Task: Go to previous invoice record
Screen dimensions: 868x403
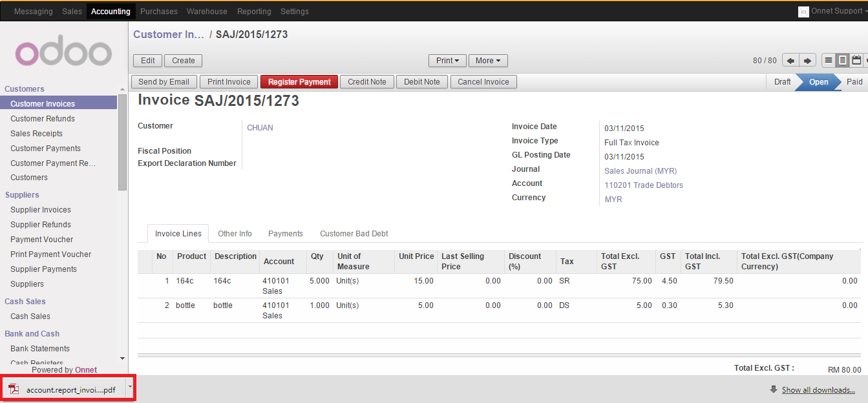Action: tap(790, 60)
